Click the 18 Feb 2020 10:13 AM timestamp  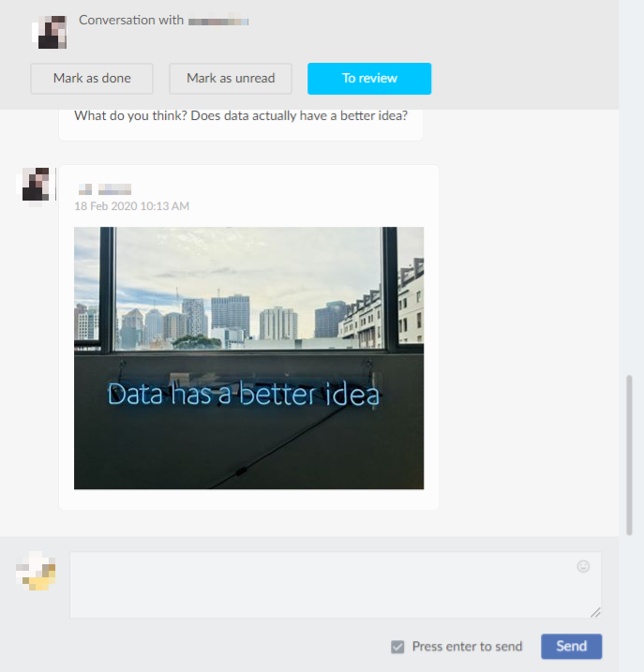click(x=131, y=206)
